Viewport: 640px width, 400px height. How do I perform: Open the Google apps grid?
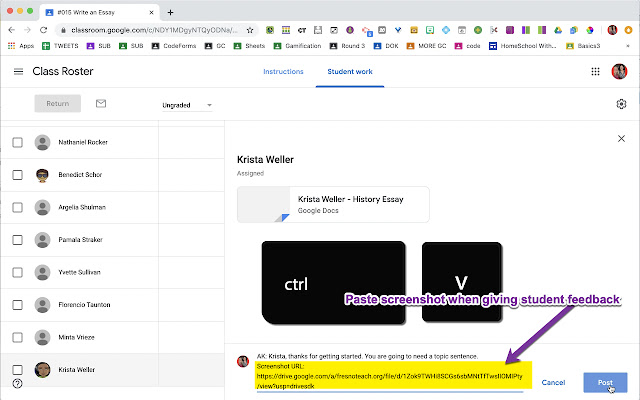pyautogui.click(x=595, y=72)
